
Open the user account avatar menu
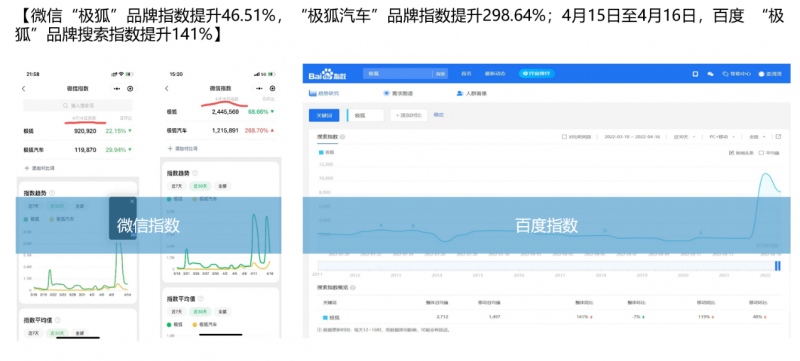[x=770, y=74]
